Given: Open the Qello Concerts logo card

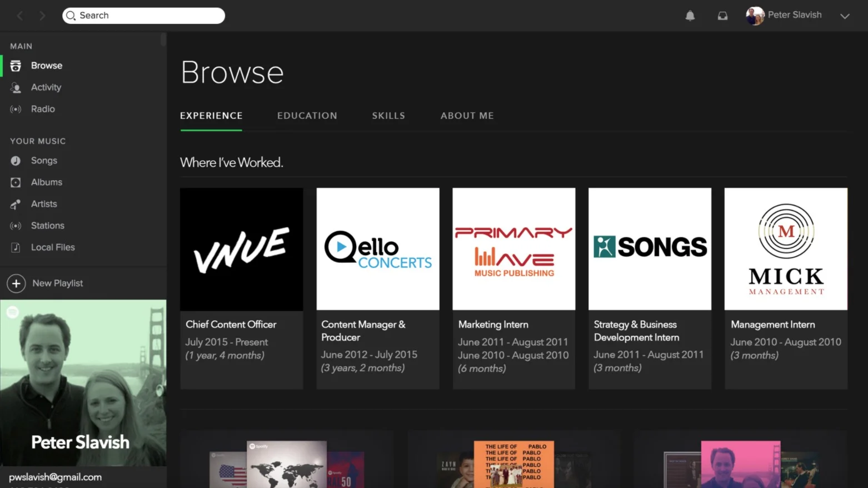Looking at the screenshot, I should pyautogui.click(x=378, y=249).
